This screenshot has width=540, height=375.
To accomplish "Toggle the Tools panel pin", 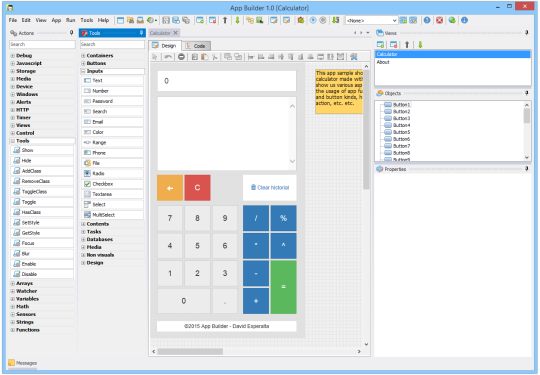I will (141, 33).
